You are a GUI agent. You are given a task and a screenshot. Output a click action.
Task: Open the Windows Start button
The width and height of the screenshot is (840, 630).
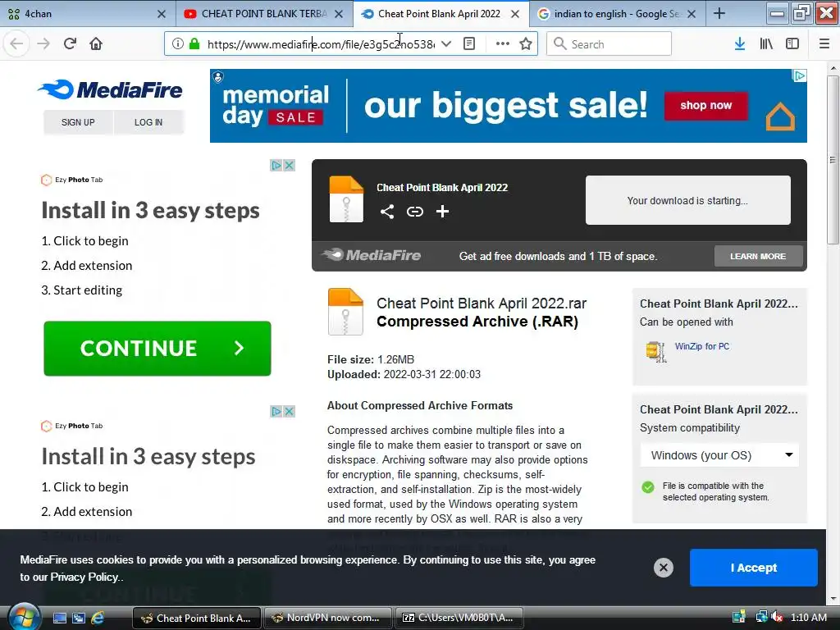(x=24, y=617)
